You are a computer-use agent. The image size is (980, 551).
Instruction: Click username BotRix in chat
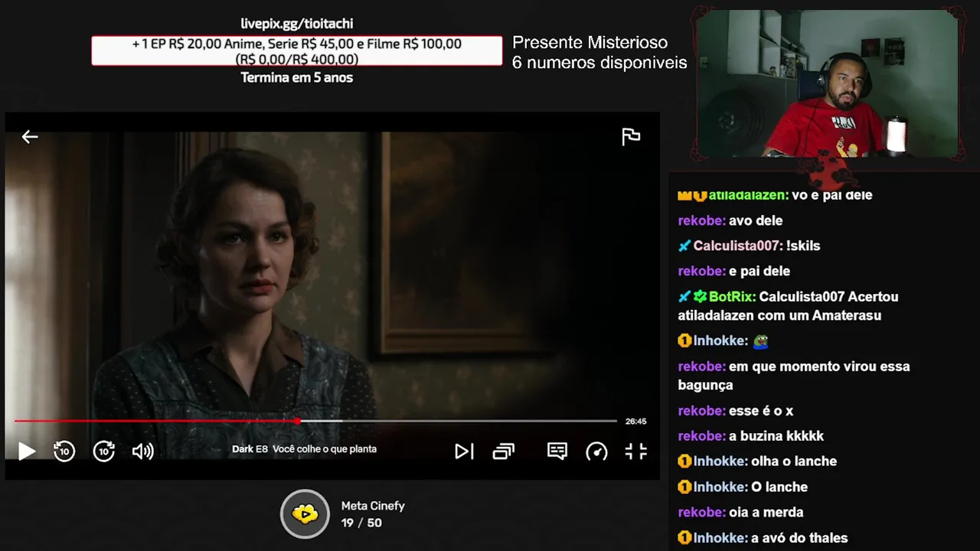click(x=732, y=296)
